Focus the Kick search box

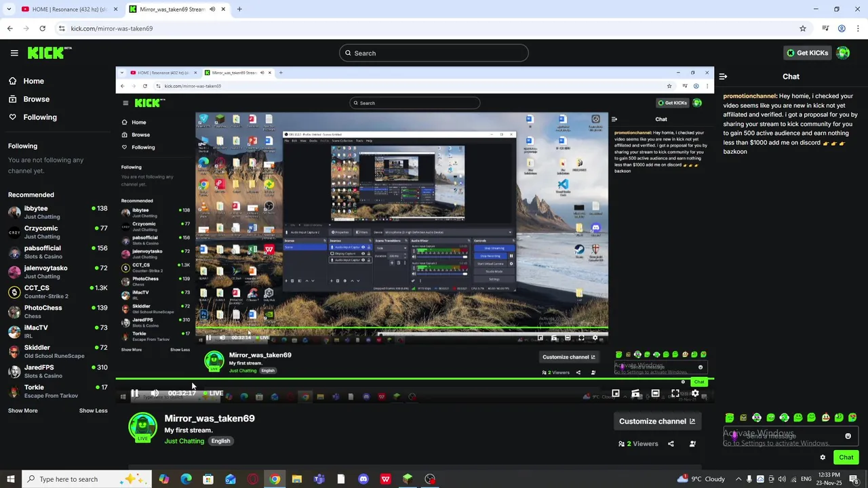tap(434, 53)
